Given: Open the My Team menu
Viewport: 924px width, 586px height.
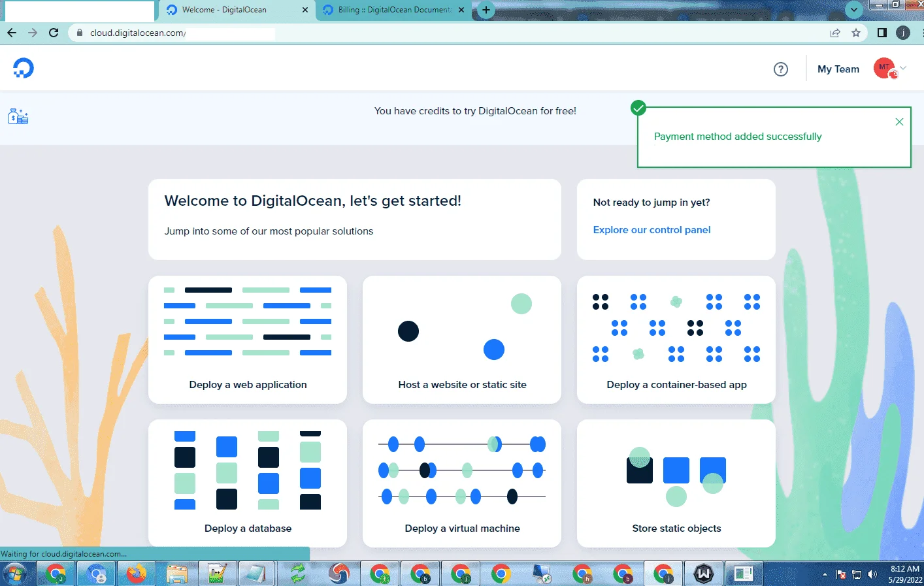Looking at the screenshot, I should point(838,69).
